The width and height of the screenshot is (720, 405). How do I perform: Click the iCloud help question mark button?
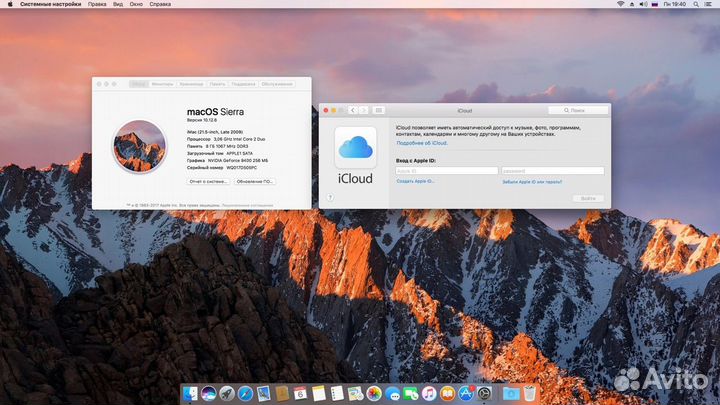(330, 197)
